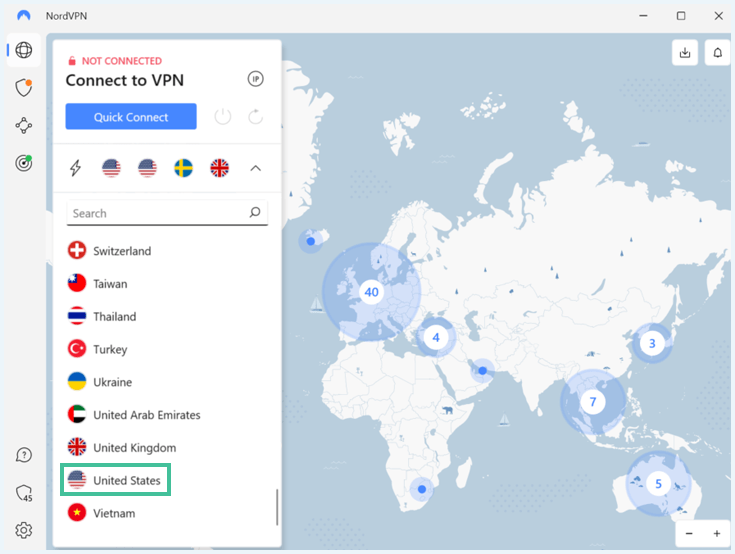Click the Quick Connect button
Viewport: 735px width, 554px height.
tap(131, 117)
